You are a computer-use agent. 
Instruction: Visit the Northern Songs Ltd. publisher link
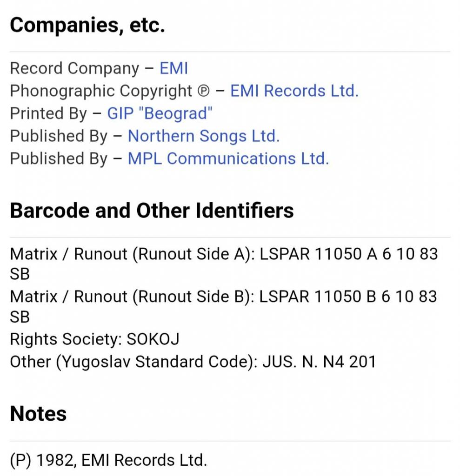pyautogui.click(x=203, y=136)
